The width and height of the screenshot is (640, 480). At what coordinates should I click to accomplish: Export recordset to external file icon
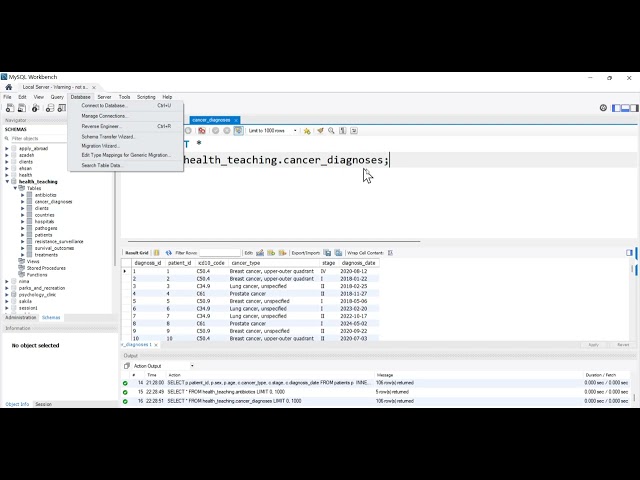pos(327,253)
